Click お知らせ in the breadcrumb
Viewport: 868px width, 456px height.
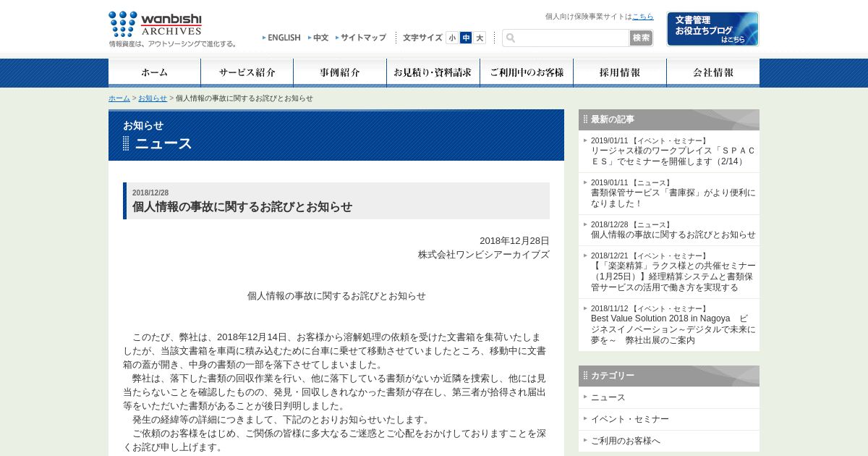tap(153, 98)
